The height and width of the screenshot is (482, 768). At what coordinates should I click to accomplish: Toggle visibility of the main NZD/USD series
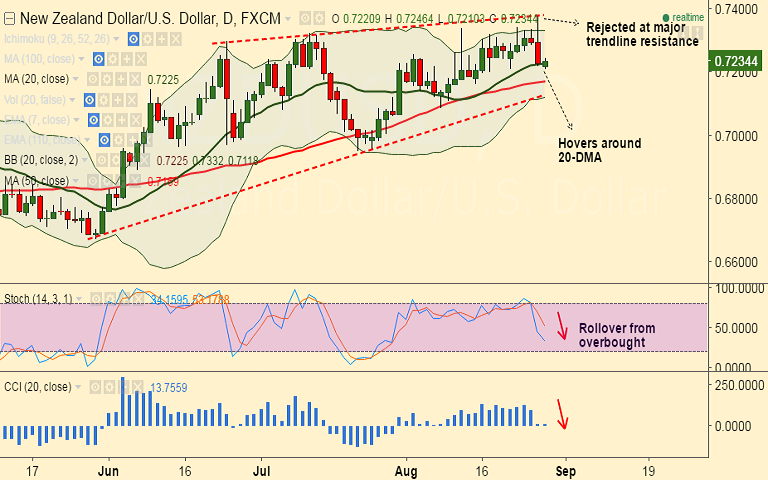coord(305,19)
